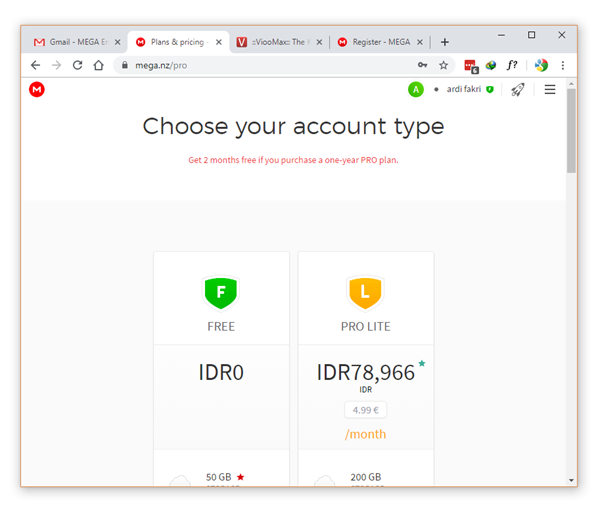
Task: Select the PRO LITE plan title
Action: 365,326
